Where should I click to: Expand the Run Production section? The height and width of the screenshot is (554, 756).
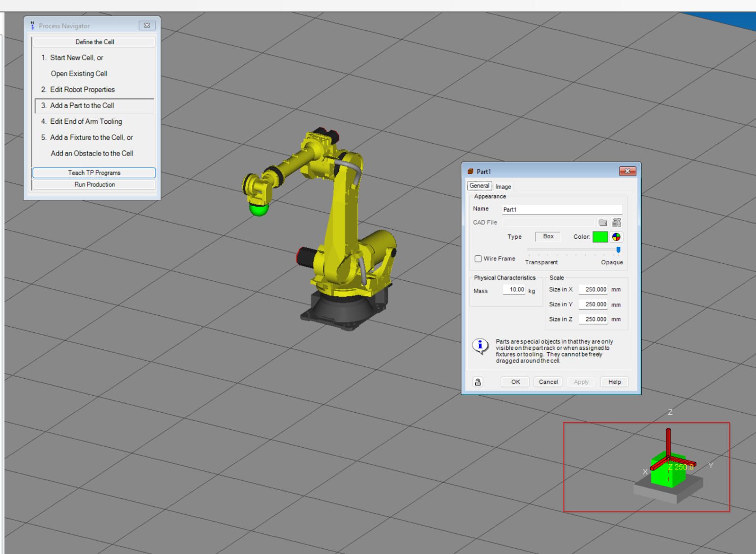(94, 184)
